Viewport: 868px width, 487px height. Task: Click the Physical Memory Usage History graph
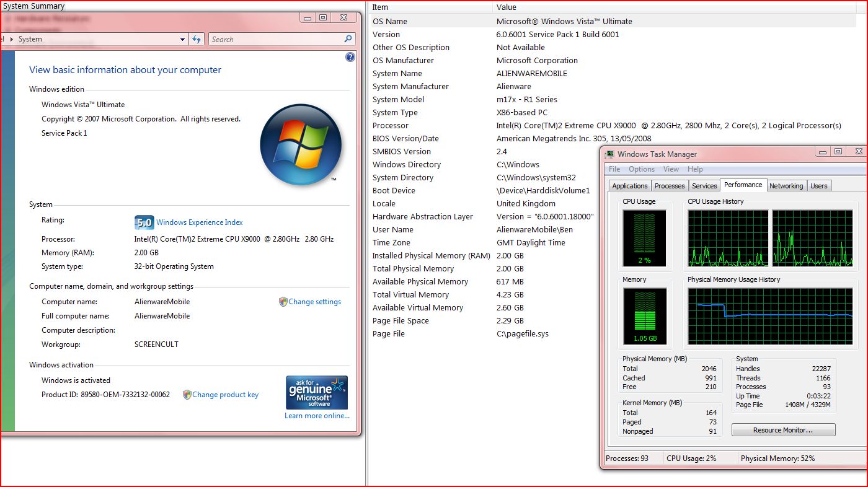click(x=770, y=317)
